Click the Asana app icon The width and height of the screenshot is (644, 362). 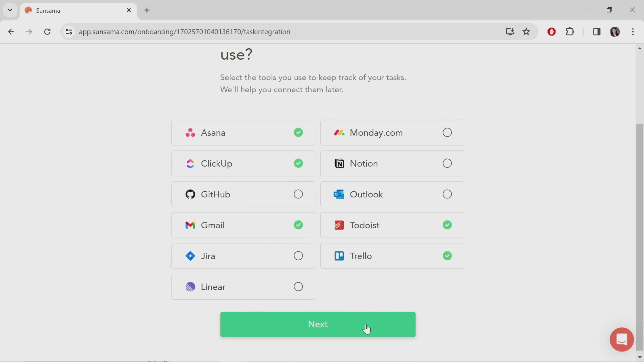point(190,132)
